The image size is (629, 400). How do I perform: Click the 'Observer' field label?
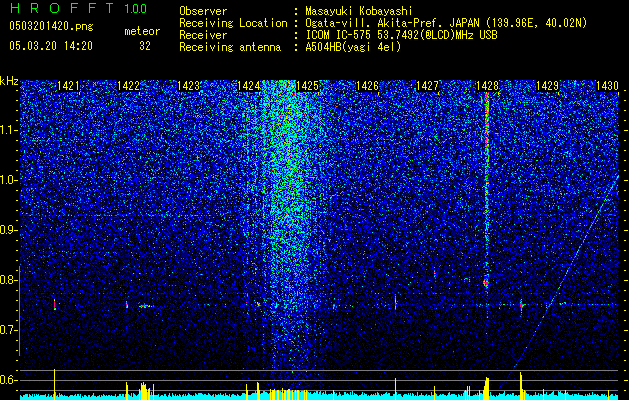[x=203, y=11]
